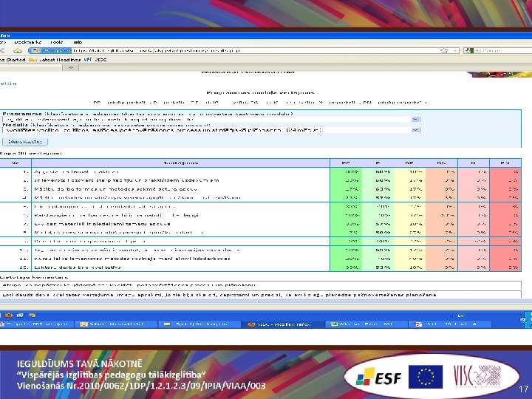Open the Bookmarks menu
The height and width of the screenshot is (399, 532).
coord(28,42)
